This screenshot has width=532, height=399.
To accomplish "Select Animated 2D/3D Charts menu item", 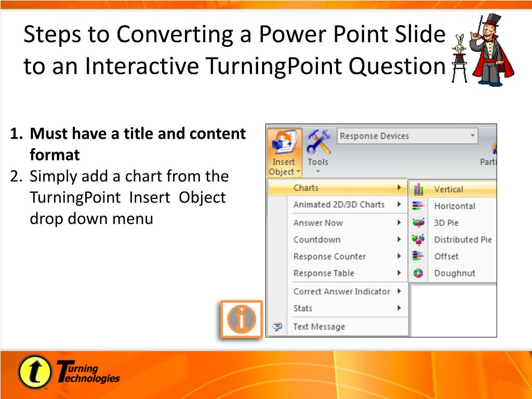I will click(x=338, y=205).
